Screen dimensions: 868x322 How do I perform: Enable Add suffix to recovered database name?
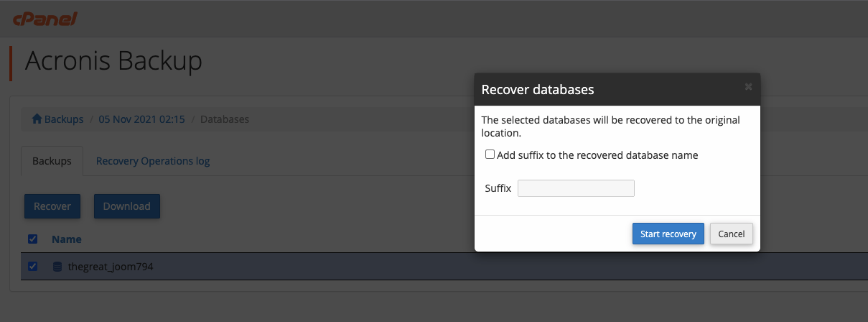tap(490, 155)
